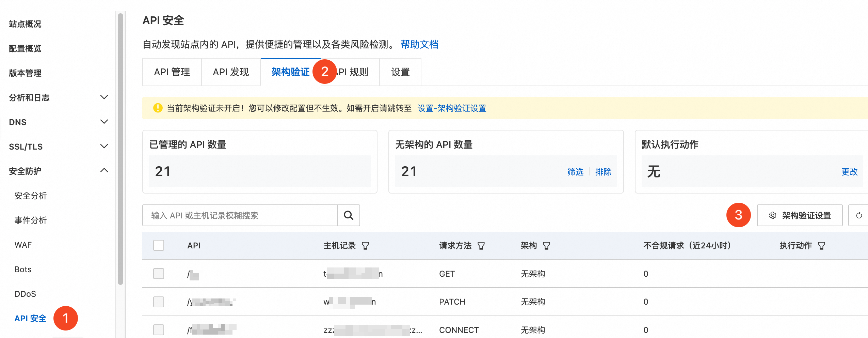Click the CONNECT request method cell
The width and height of the screenshot is (868, 338).
[x=459, y=329]
